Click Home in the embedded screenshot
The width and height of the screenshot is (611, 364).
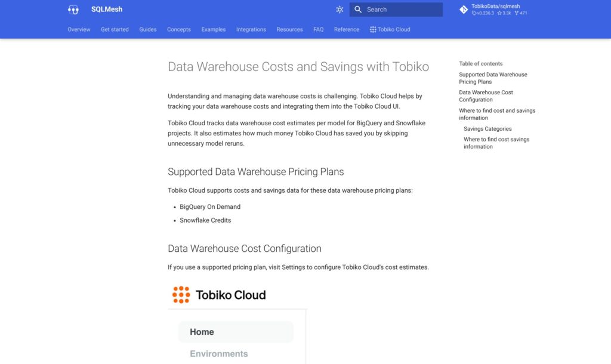[x=235, y=332]
